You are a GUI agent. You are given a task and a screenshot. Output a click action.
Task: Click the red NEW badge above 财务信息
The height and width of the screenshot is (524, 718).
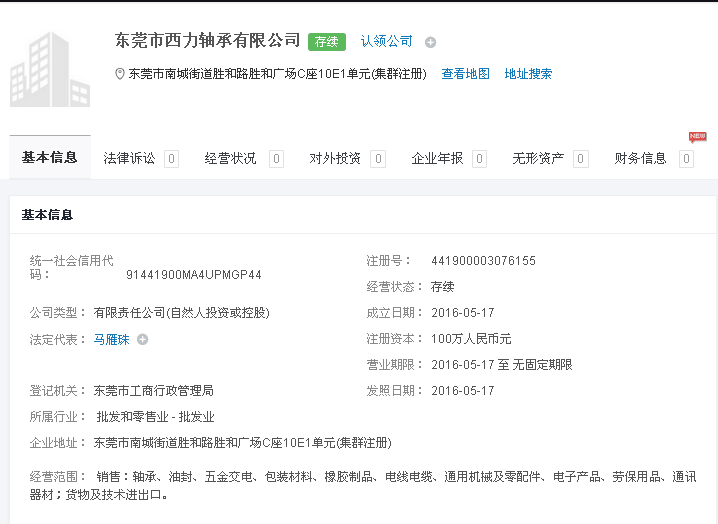click(x=697, y=136)
